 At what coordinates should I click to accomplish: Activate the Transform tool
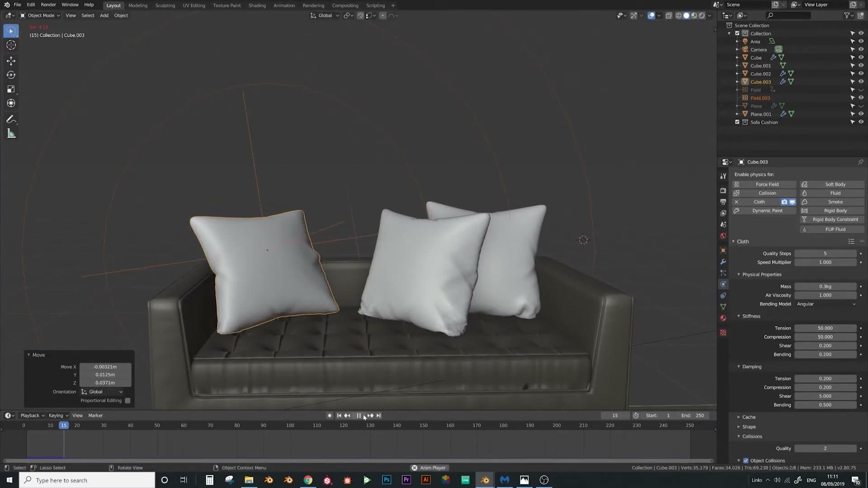point(11,103)
